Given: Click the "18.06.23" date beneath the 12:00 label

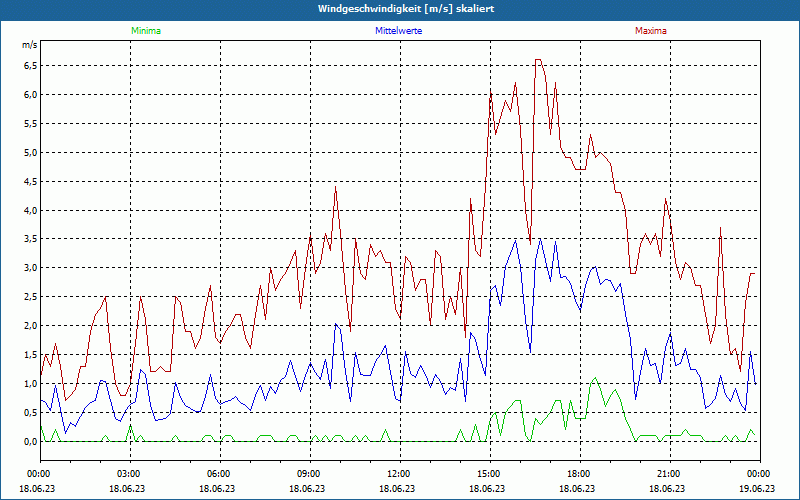Looking at the screenshot, I should pos(397,488).
